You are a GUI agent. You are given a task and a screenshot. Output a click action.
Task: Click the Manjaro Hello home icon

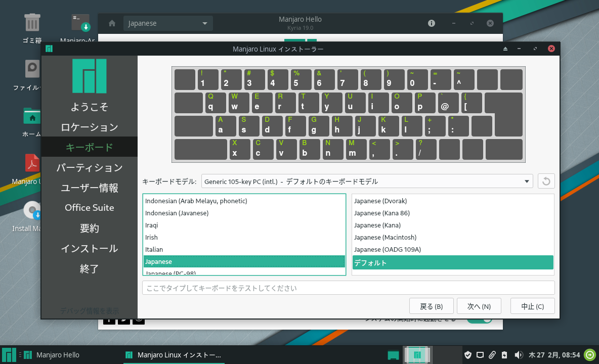tap(112, 23)
